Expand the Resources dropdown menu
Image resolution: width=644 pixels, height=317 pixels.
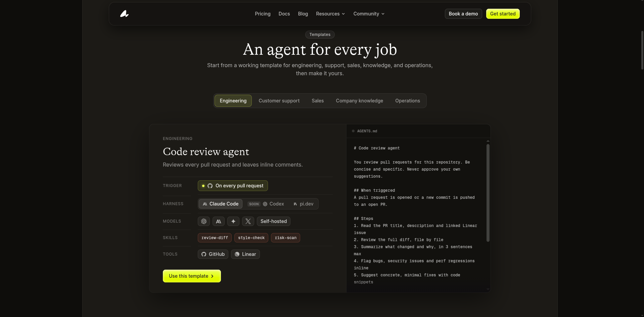330,14
